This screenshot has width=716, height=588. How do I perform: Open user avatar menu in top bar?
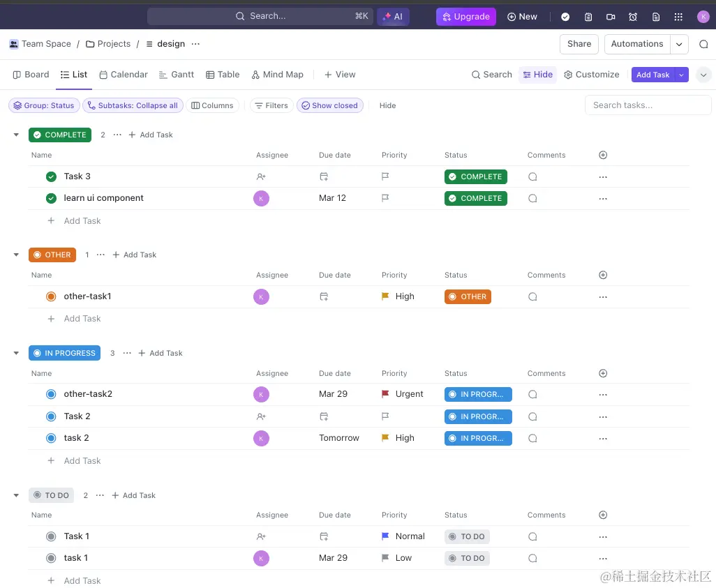[703, 17]
